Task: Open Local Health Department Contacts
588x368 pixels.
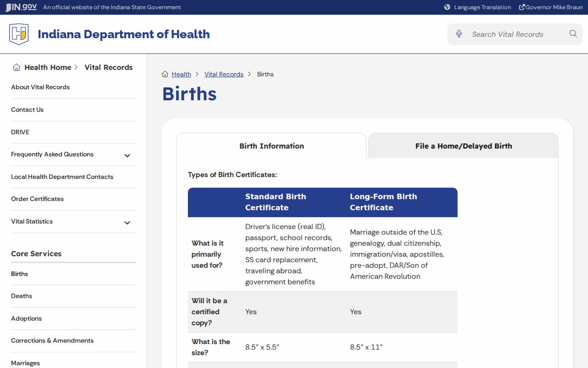Action: [62, 177]
